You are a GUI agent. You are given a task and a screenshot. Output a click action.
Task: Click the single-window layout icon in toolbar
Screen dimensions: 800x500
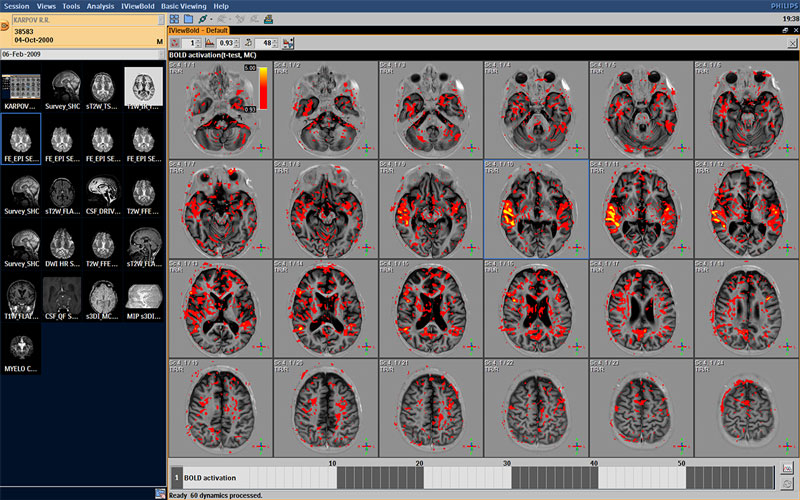point(187,19)
